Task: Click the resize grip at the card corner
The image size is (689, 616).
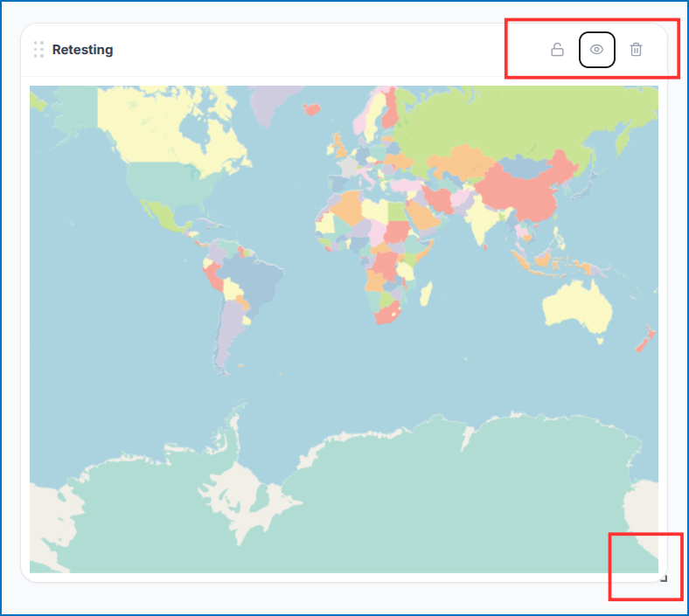Action: 664,578
